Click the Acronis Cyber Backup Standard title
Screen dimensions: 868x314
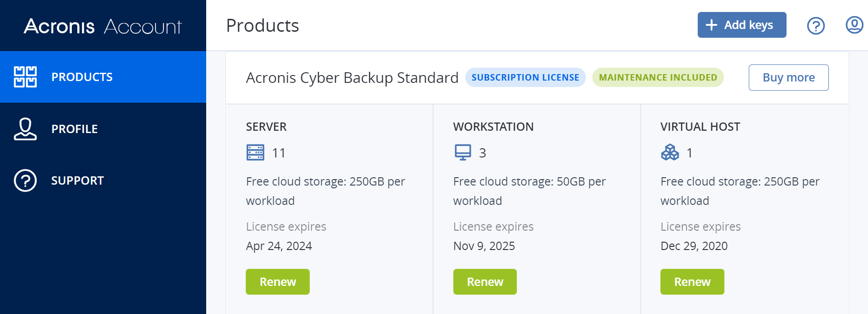(x=352, y=78)
